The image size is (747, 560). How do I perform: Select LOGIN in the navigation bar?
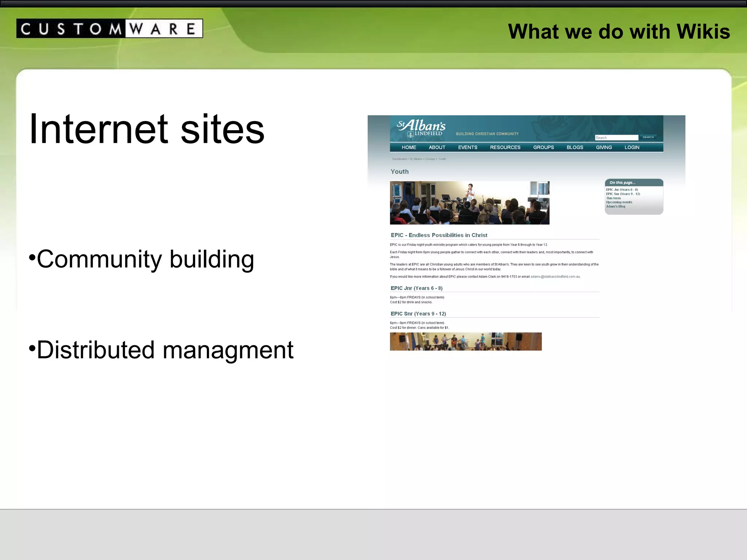(x=632, y=147)
